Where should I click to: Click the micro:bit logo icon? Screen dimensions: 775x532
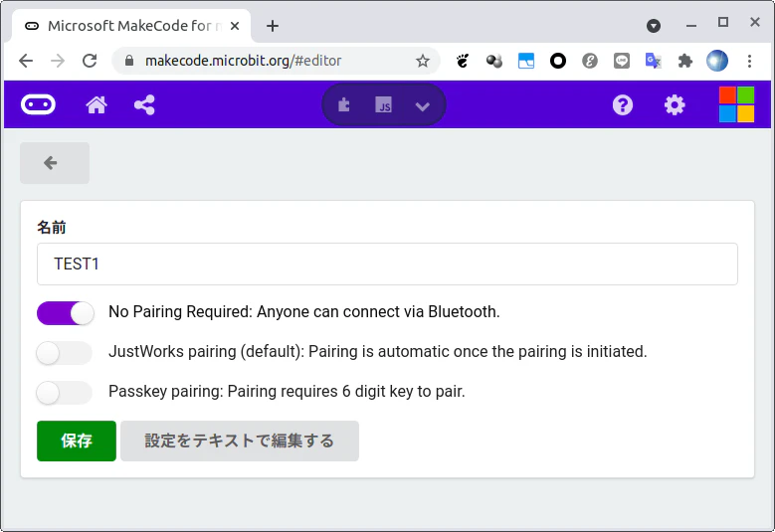pos(38,104)
